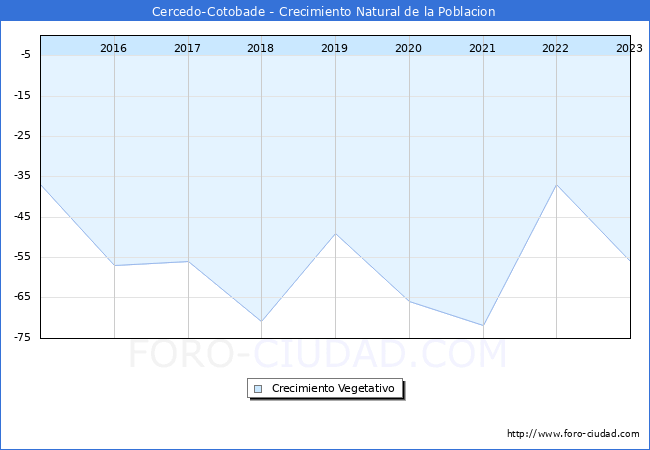Click the -5 y-axis value
Screen dimensions: 650x450
click(x=25, y=54)
